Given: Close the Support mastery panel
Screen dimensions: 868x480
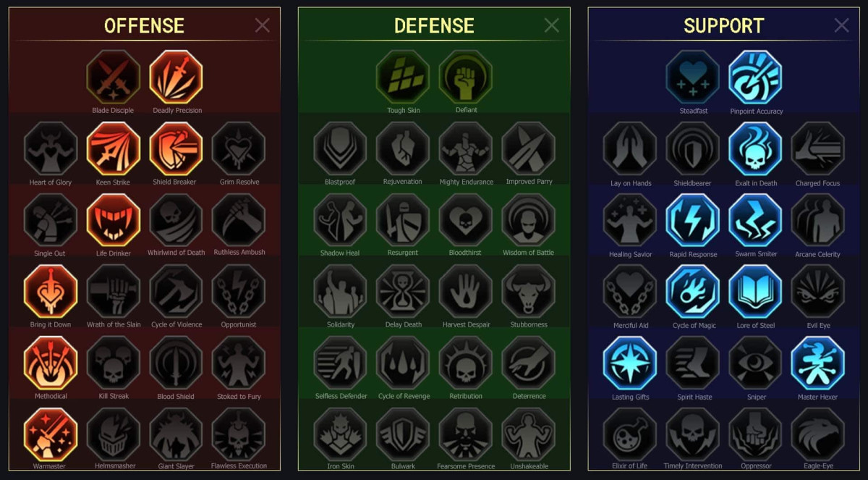Looking at the screenshot, I should (842, 25).
